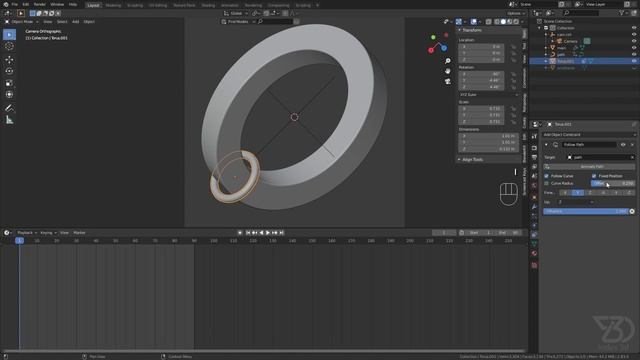The width and height of the screenshot is (640, 360).
Task: Open the Window menu
Action: point(57,4)
